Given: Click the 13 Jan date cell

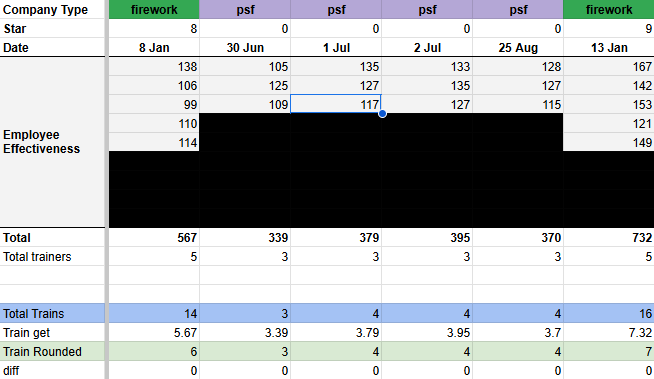Looking at the screenshot, I should coord(609,47).
